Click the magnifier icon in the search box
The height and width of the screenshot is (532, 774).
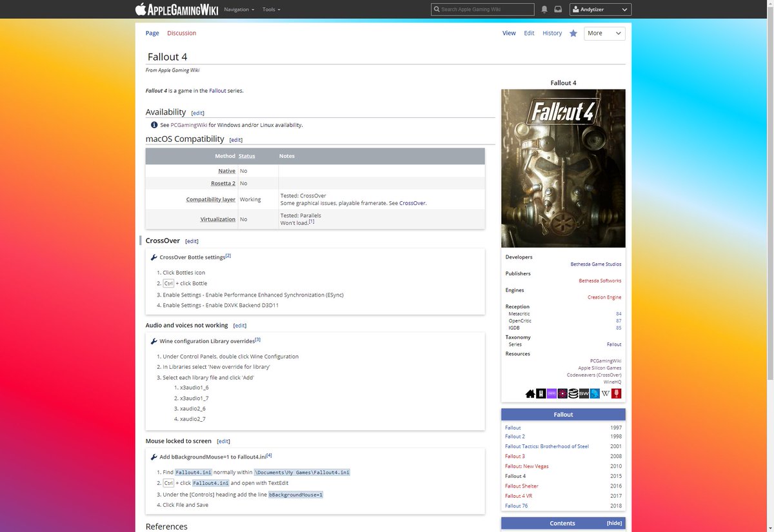437,10
